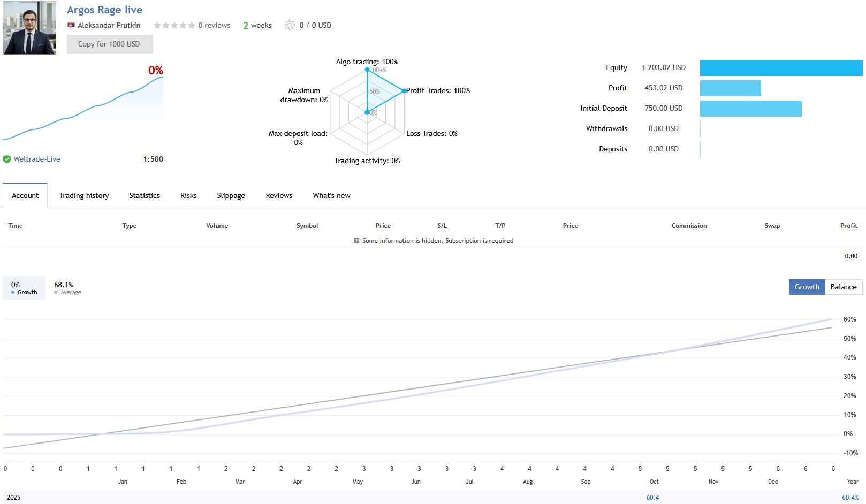Viewport: 866px width, 504px height.
Task: Click the subscribers people icon
Action: click(x=290, y=25)
